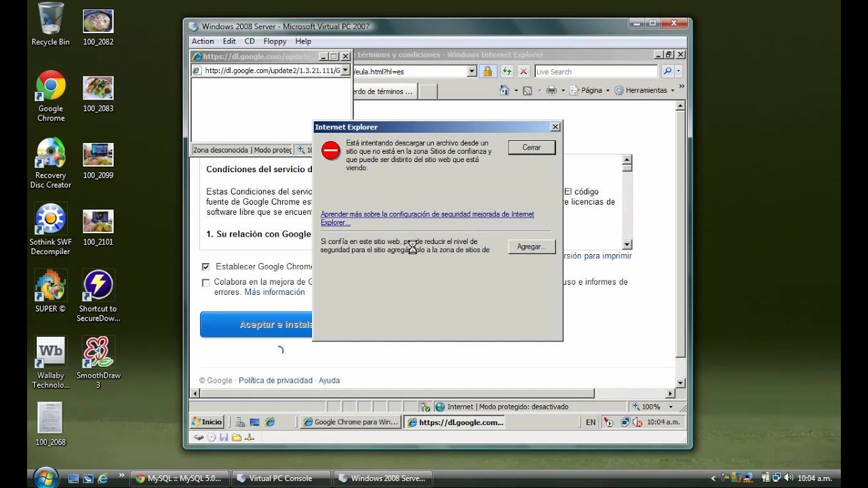Click the Virtual PC shared folder icon
The width and height of the screenshot is (868, 488).
pos(236,437)
